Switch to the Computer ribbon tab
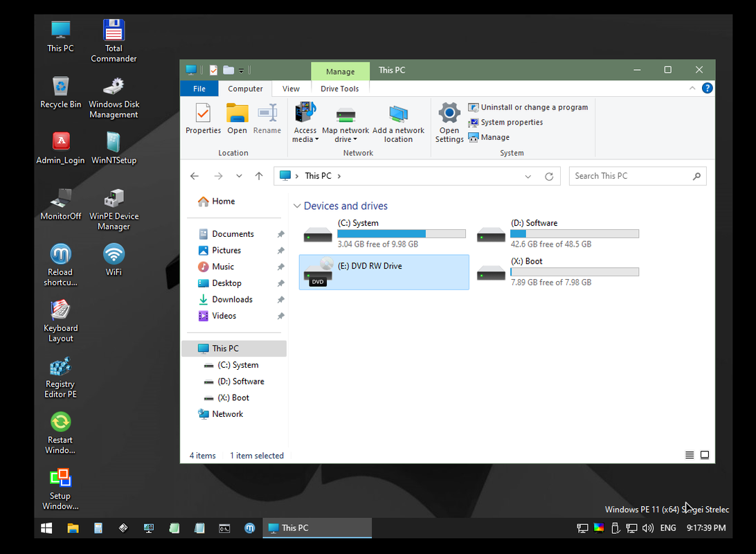Image resolution: width=756 pixels, height=554 pixels. click(x=245, y=89)
